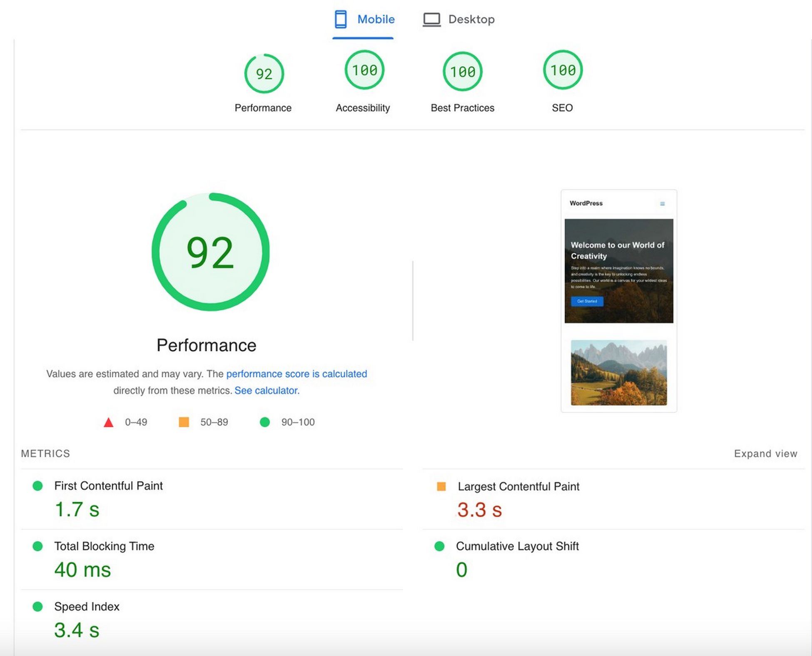
Task: Open the See calculator link
Action: (267, 390)
